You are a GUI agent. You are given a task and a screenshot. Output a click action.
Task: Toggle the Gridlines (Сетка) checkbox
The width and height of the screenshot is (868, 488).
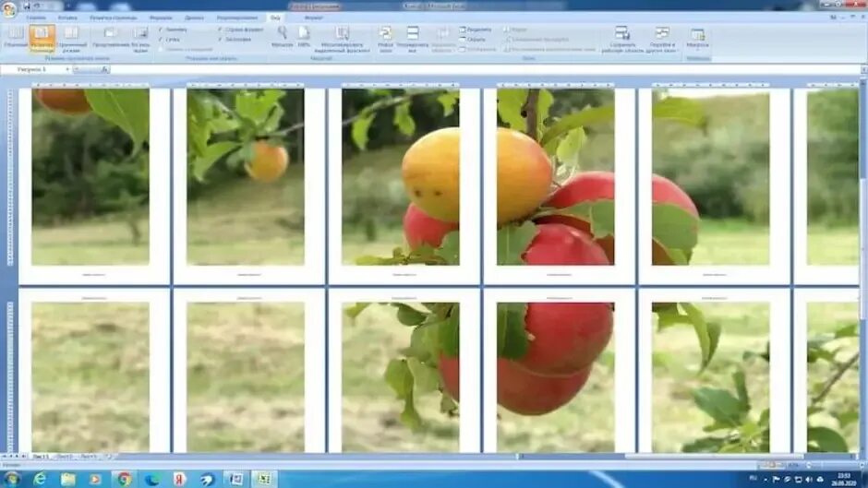click(169, 40)
